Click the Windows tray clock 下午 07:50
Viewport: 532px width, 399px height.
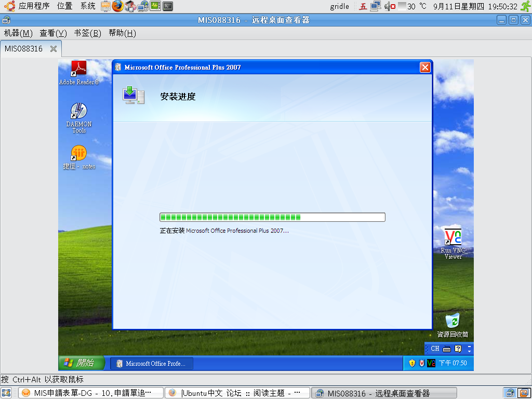click(453, 363)
